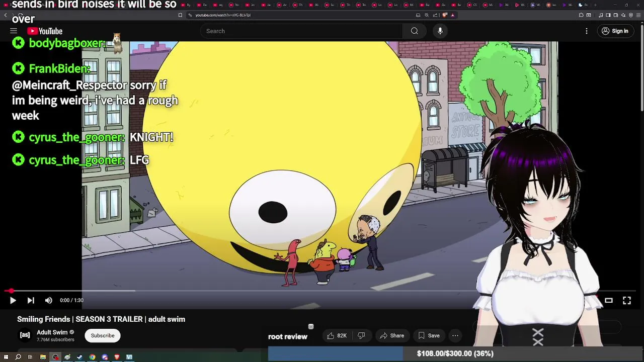This screenshot has height=362, width=644.
Task: Start voice search with the microphone
Action: 440,31
